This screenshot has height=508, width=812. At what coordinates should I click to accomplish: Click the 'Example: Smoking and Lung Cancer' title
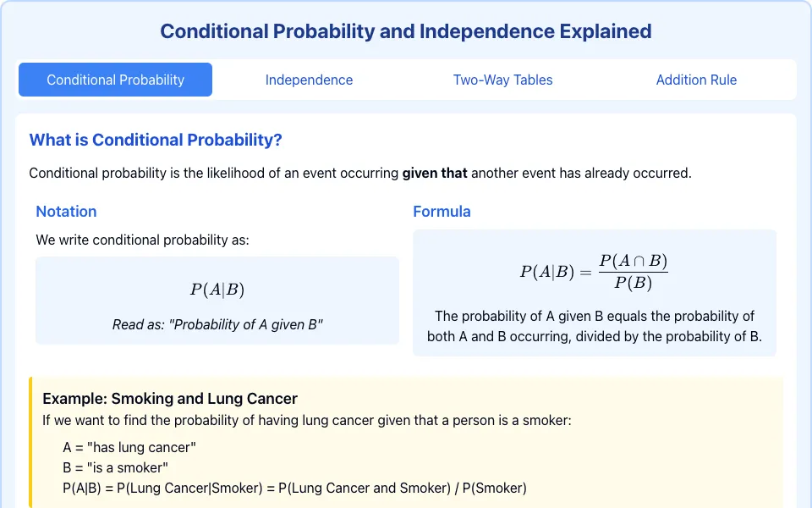click(170, 399)
